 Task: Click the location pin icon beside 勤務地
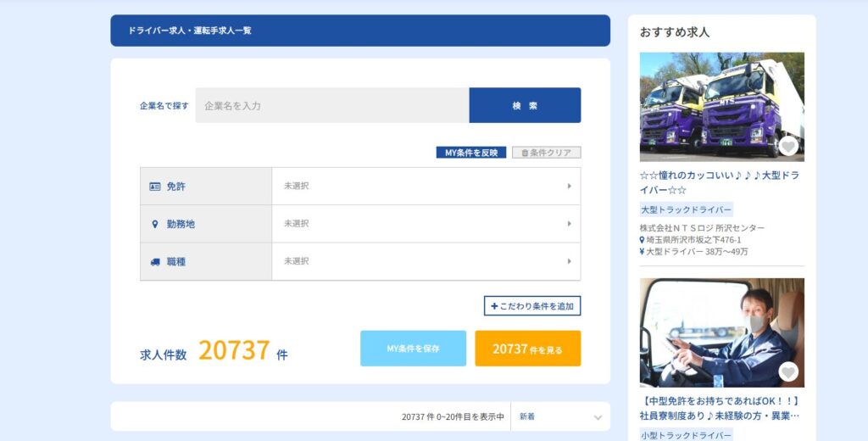[155, 224]
